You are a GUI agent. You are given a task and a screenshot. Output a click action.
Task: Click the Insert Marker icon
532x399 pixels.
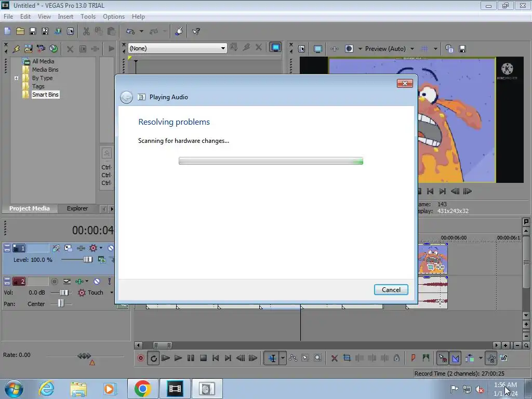413,358
